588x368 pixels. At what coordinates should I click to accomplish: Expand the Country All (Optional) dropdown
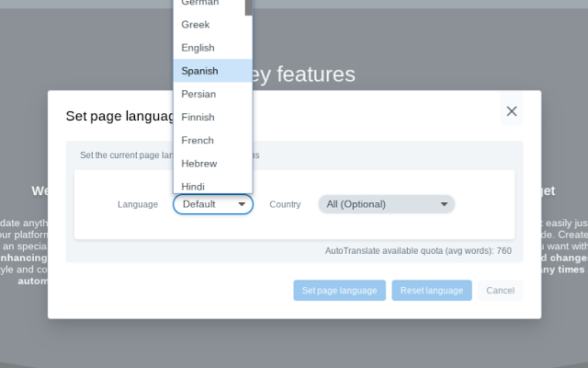point(387,204)
